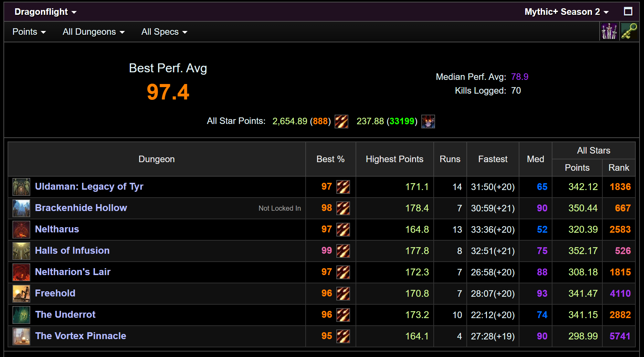Click the Neltharus dungeon icon

[x=21, y=230]
